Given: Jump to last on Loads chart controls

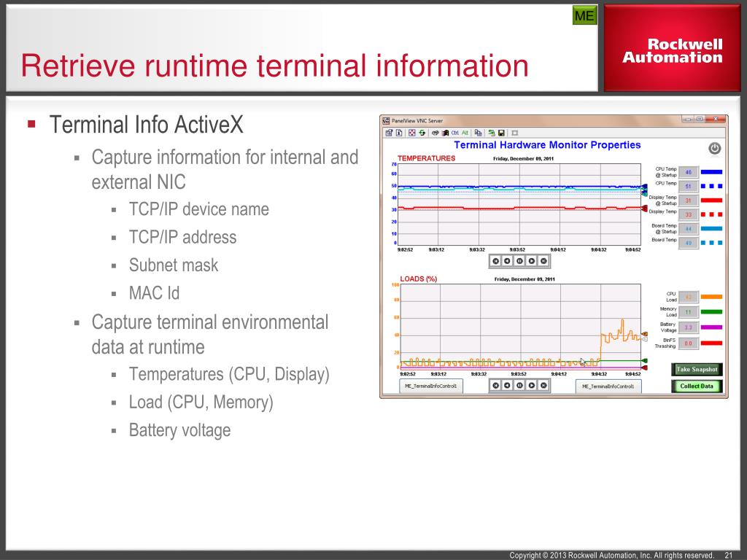Looking at the screenshot, I should click(x=543, y=385).
